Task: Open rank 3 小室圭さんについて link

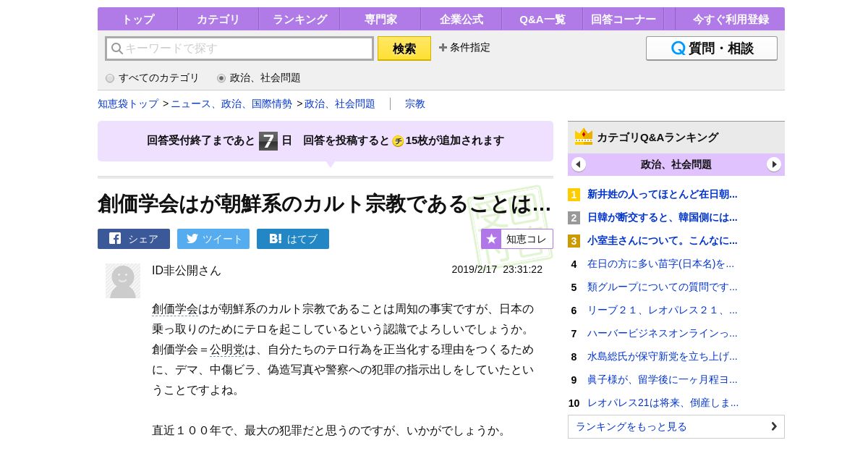Action: (663, 240)
